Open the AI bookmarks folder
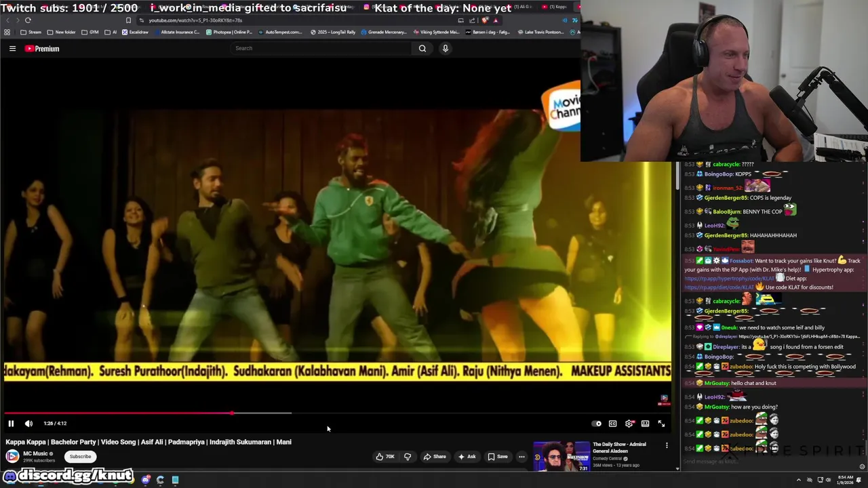This screenshot has width=868, height=488. [x=111, y=32]
